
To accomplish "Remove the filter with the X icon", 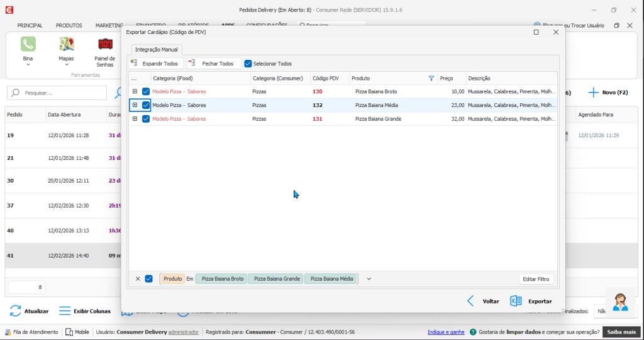I will coord(138,279).
